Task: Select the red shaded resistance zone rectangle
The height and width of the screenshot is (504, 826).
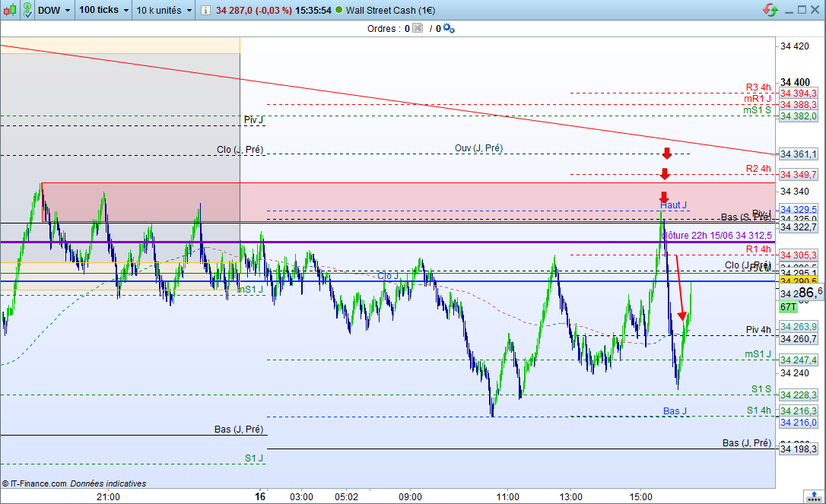Action: click(408, 201)
